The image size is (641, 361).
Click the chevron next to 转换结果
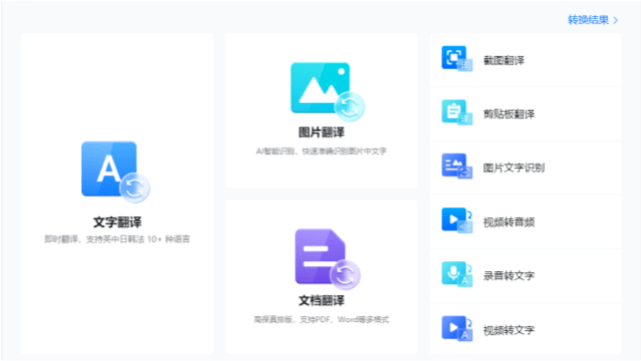pos(616,20)
